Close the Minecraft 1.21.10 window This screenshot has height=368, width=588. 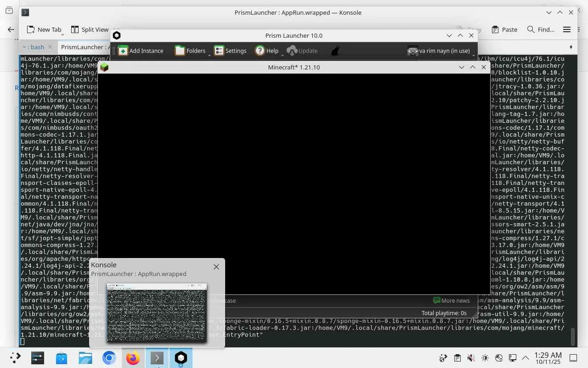point(483,67)
